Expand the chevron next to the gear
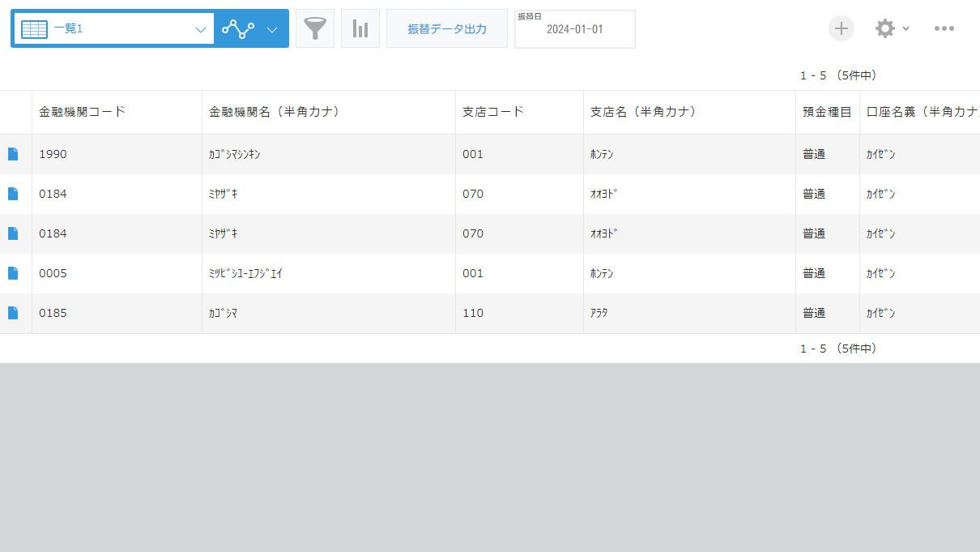This screenshot has width=980, height=552. click(905, 28)
